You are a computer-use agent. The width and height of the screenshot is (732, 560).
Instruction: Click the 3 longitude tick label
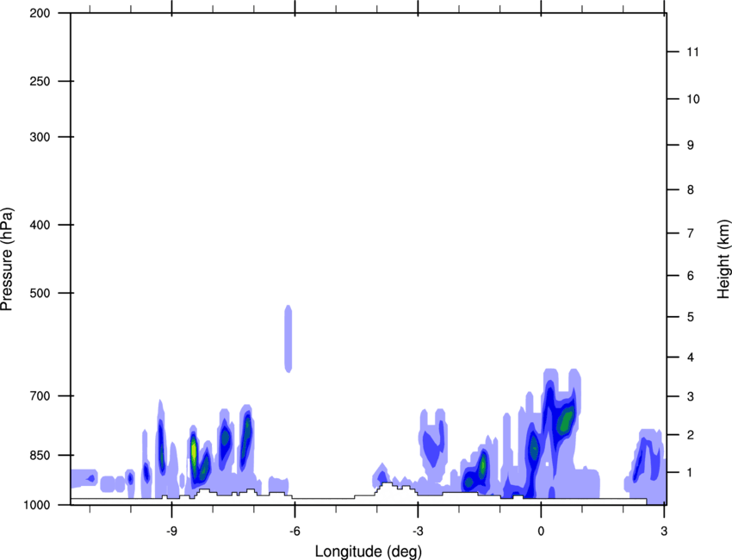[664, 532]
